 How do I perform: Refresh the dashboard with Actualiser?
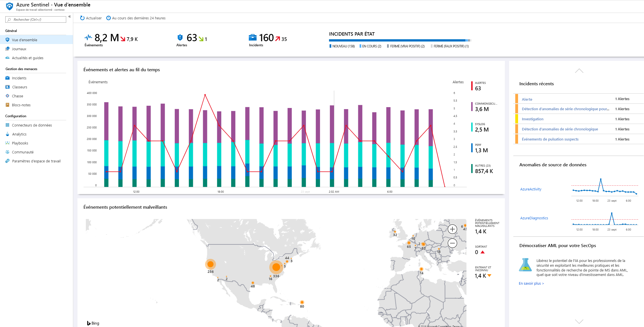coord(91,18)
